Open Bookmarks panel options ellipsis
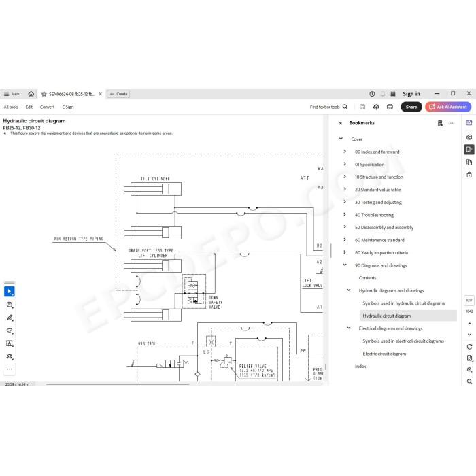The width and height of the screenshot is (476, 476). pos(451,123)
